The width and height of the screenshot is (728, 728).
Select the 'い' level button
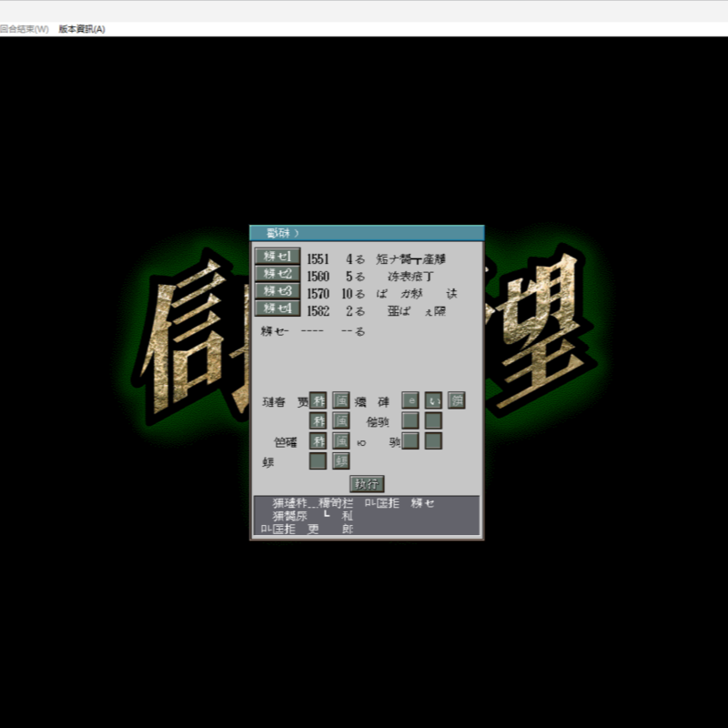(x=433, y=400)
